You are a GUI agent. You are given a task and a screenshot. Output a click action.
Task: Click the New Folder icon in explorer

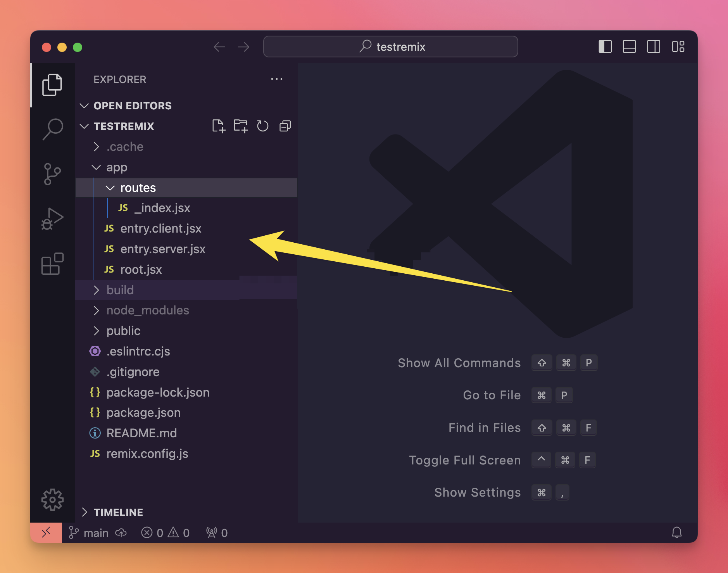[x=240, y=126]
